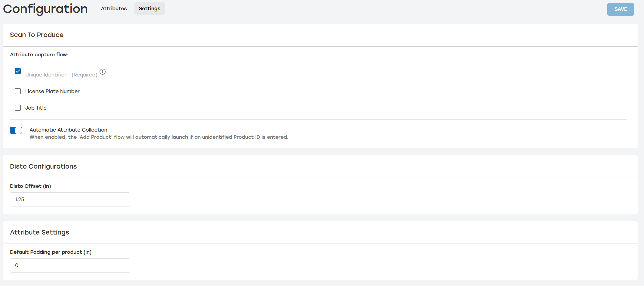This screenshot has height=286, width=644.
Task: Uncheck the Unique Identifier checkbox
Action: point(18,71)
